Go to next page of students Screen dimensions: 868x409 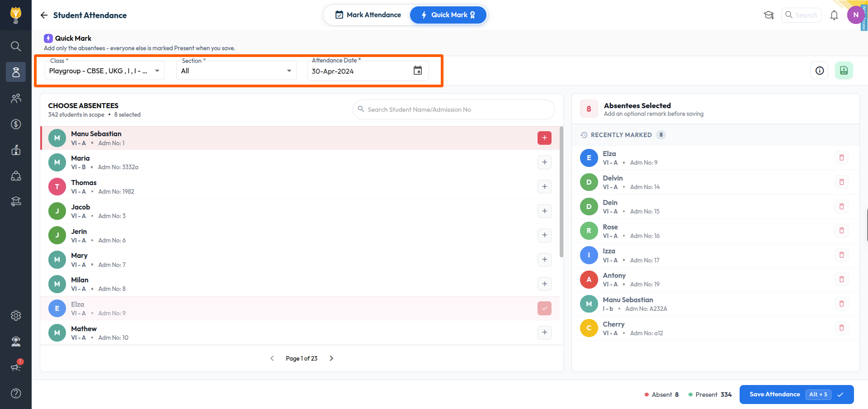pos(331,358)
